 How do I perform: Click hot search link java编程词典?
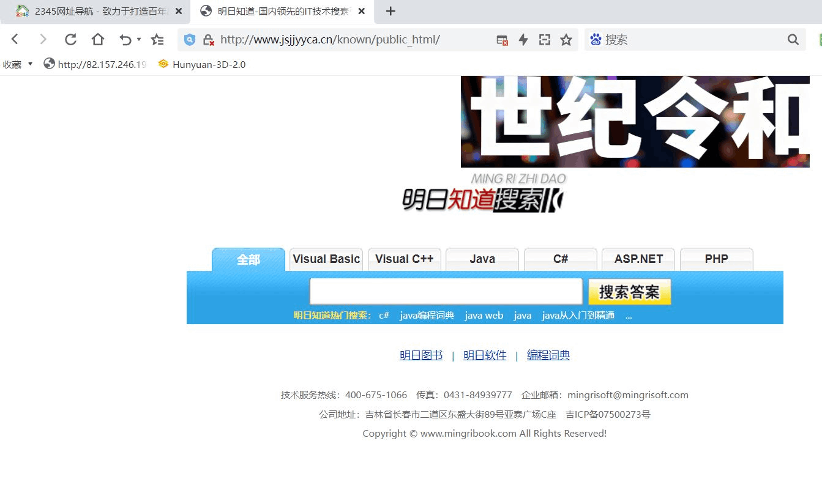coord(427,316)
